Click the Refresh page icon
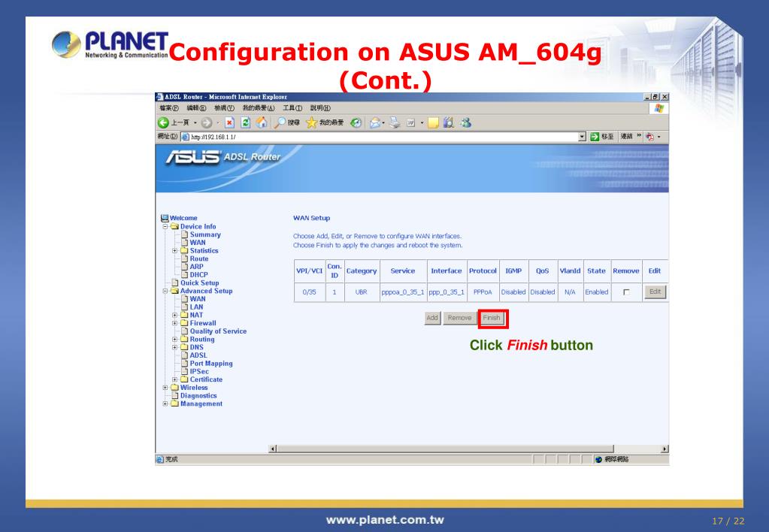This screenshot has height=532, width=769. [246, 122]
